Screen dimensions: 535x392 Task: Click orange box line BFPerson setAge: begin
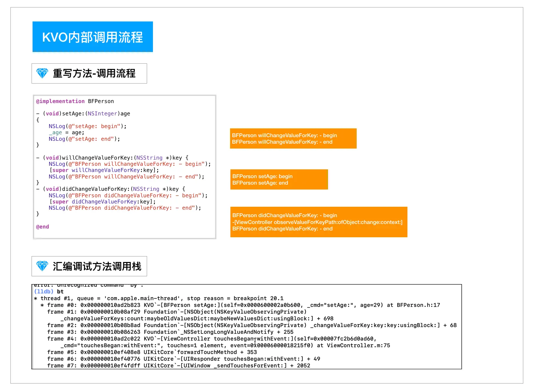pyautogui.click(x=262, y=176)
